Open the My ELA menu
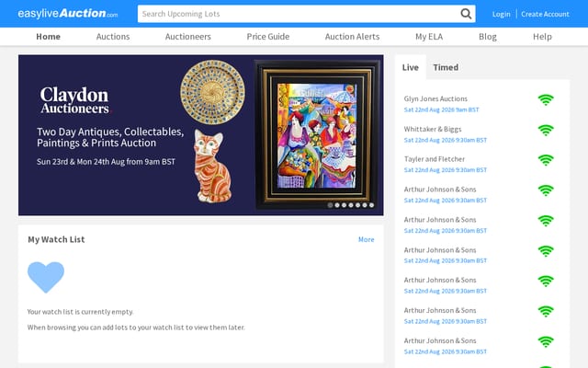Viewport: 588px width, 368px height. (429, 37)
